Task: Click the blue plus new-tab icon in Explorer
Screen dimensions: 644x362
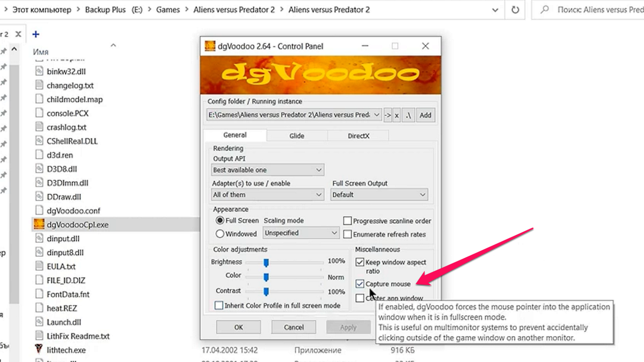Action: point(35,34)
